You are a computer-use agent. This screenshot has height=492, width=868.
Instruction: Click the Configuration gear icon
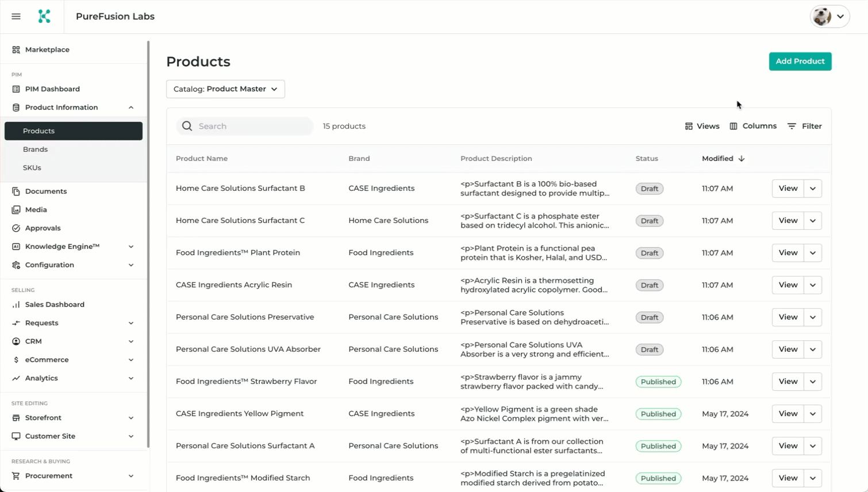(x=16, y=265)
